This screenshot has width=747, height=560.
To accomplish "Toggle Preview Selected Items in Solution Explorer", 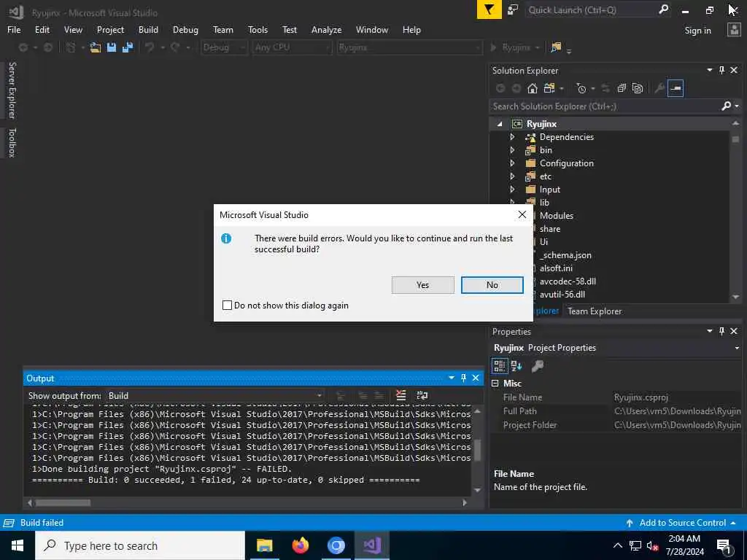I will tap(676, 88).
